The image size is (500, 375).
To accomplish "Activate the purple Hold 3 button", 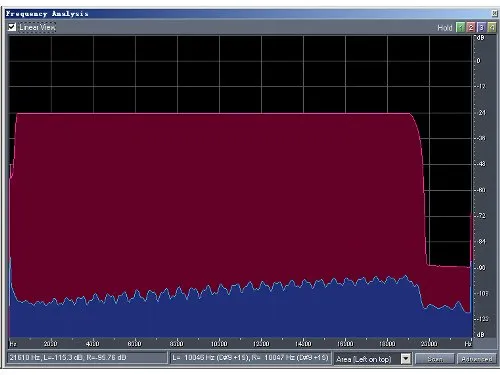I will 481,27.
